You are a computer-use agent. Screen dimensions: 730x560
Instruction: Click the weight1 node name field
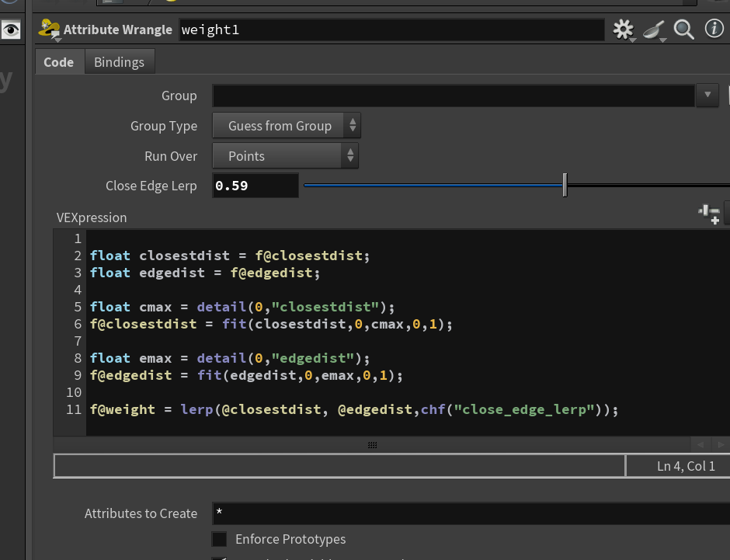[x=391, y=30]
